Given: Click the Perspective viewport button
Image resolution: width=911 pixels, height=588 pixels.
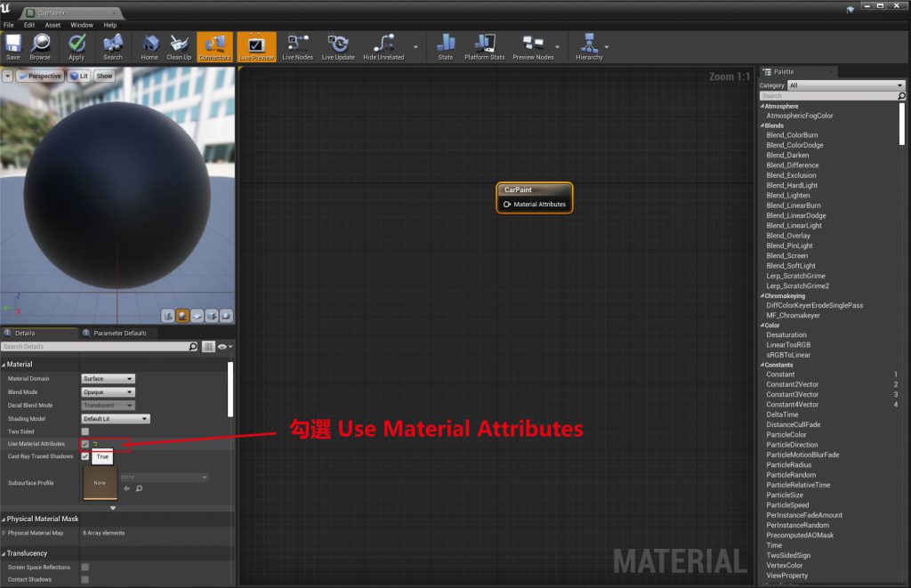Looking at the screenshot, I should (40, 77).
